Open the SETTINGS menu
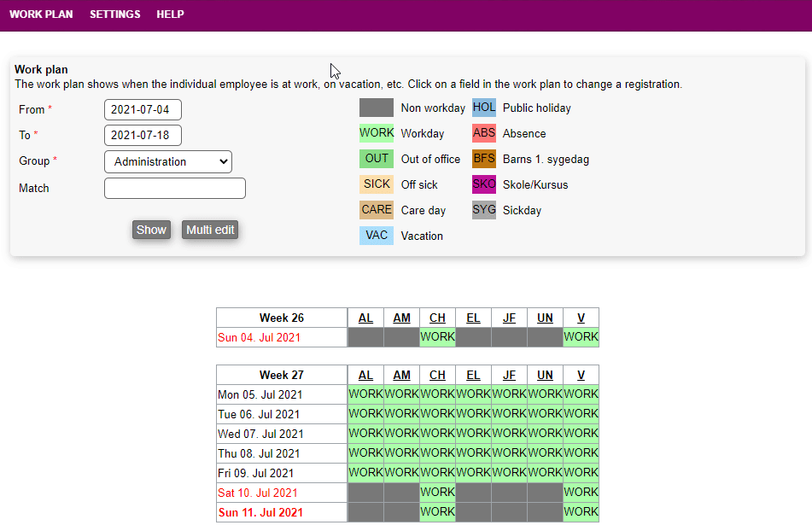 click(x=114, y=15)
